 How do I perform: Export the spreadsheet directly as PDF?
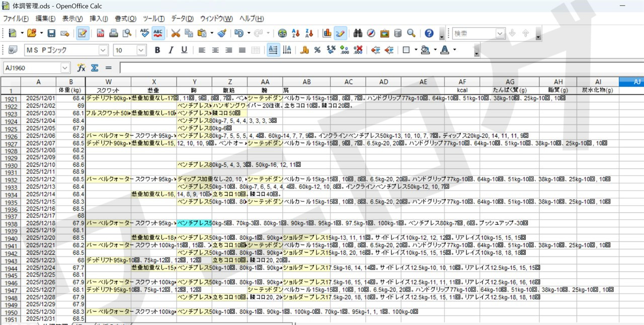[100, 33]
